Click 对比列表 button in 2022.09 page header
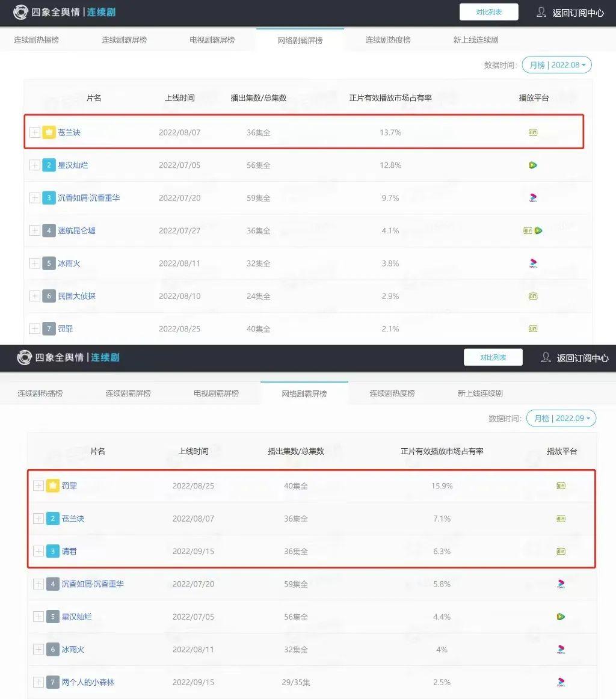Image resolution: width=616 pixels, height=699 pixels. (x=493, y=357)
